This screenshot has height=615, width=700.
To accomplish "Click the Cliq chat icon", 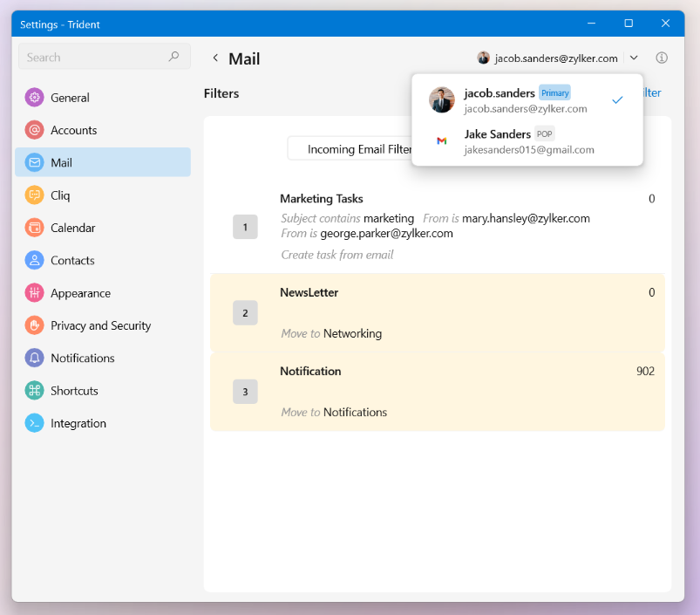I will coord(34,195).
